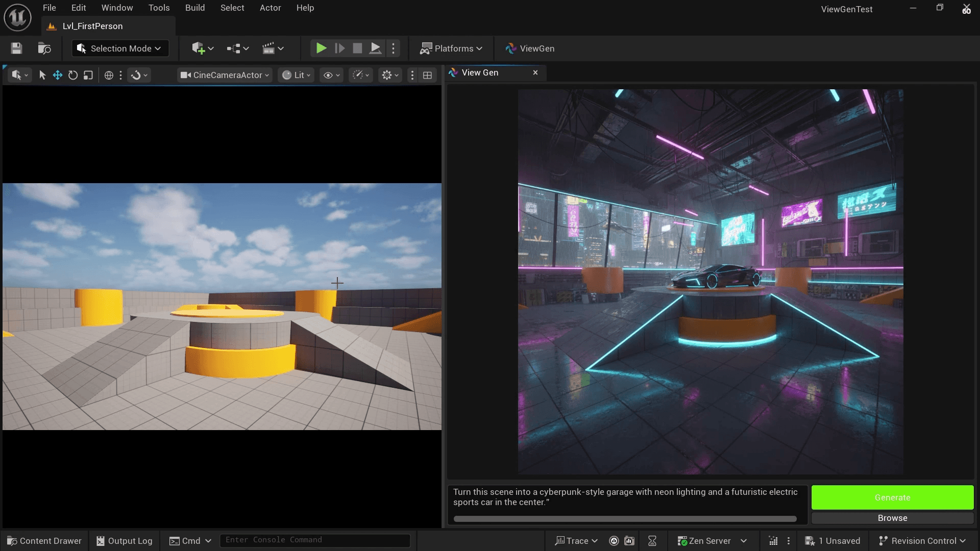Select the Rotate tool in the viewport

click(73, 75)
